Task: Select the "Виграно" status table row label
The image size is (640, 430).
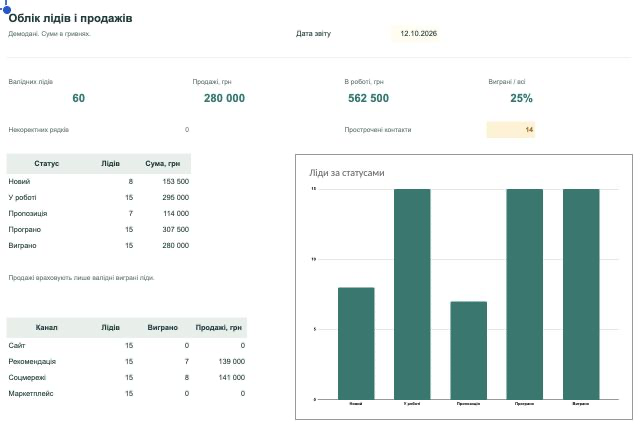Action: (22, 246)
